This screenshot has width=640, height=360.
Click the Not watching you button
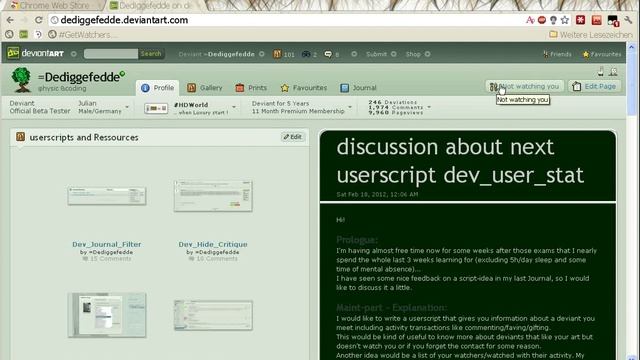point(524,87)
